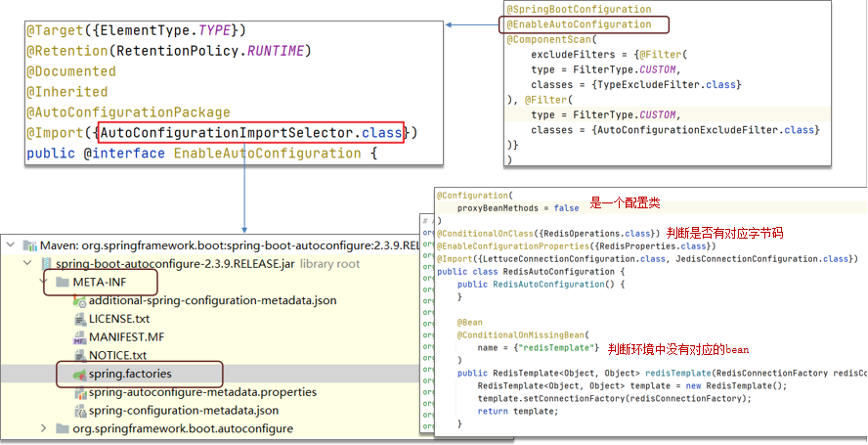Click the MANIFEST.MF file icon
This screenshot has height=445, width=868.
point(80,337)
